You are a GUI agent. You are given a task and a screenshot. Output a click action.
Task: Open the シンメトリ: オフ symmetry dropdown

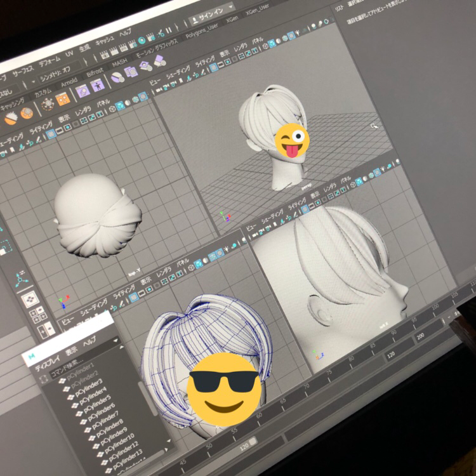tap(60, 71)
